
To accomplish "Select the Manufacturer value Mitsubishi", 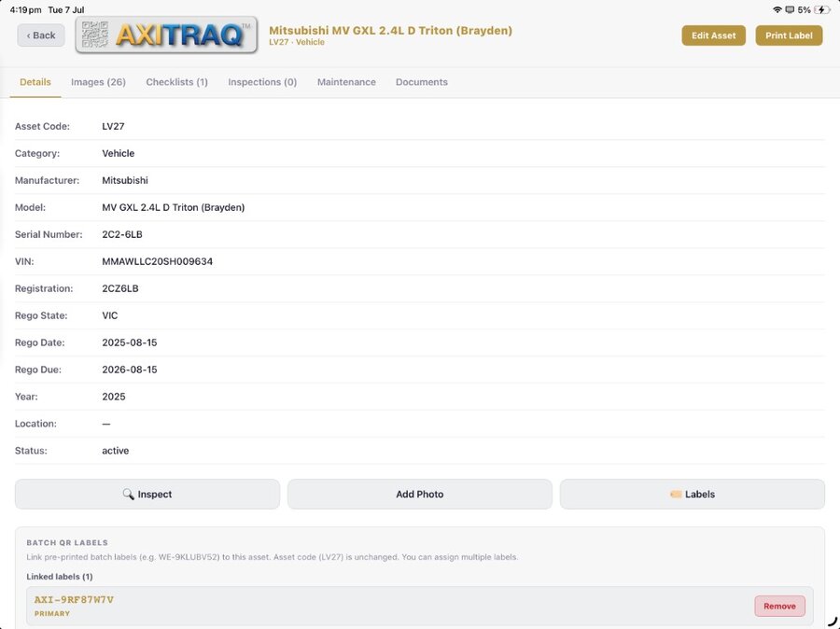I will click(x=125, y=180).
